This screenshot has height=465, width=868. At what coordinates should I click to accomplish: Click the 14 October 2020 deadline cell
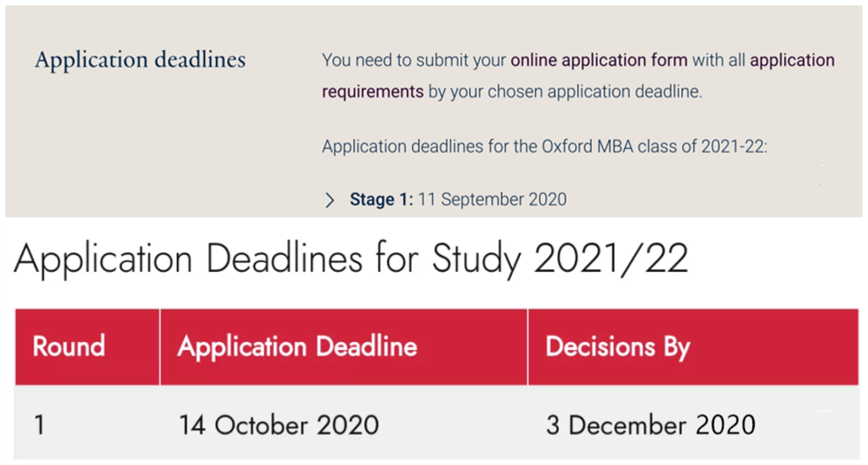pyautogui.click(x=279, y=426)
